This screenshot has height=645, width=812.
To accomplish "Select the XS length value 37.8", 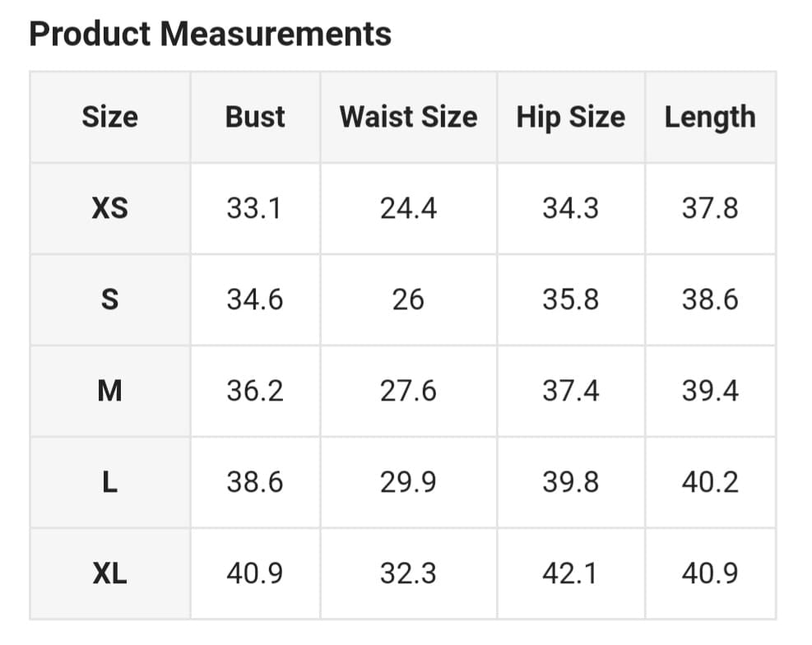I will [709, 208].
